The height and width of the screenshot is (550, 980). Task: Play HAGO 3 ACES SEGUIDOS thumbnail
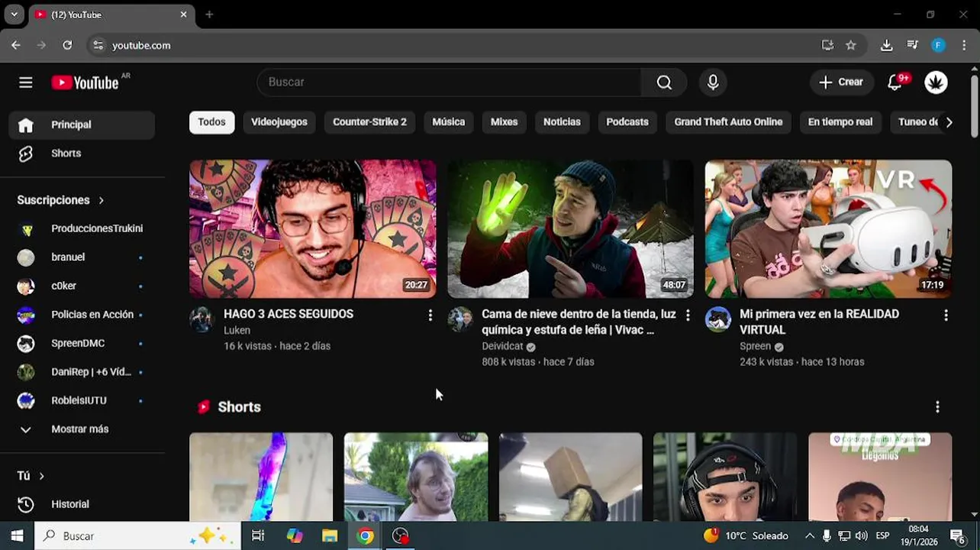[313, 228]
